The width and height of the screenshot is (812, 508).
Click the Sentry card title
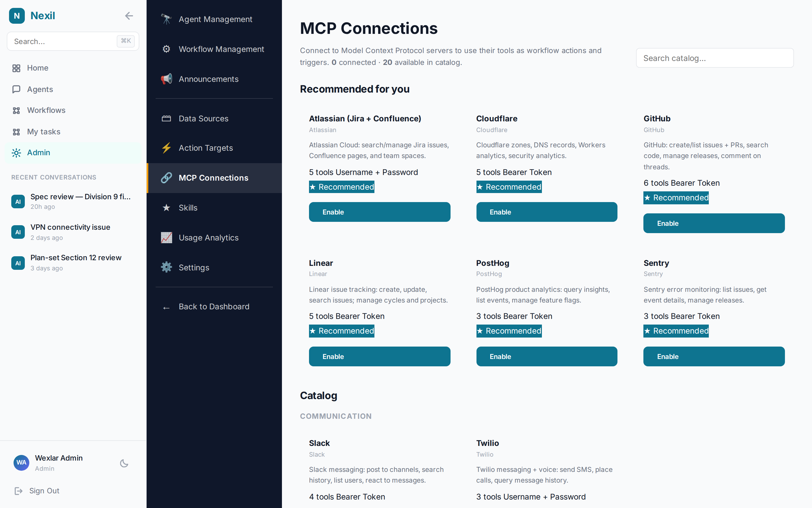[656, 263]
